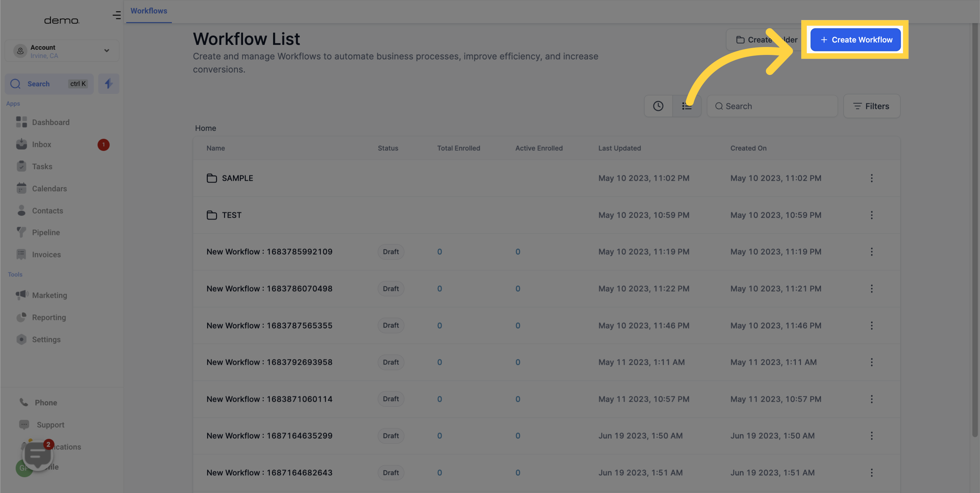
Task: Open the Filters panel
Action: tap(871, 106)
